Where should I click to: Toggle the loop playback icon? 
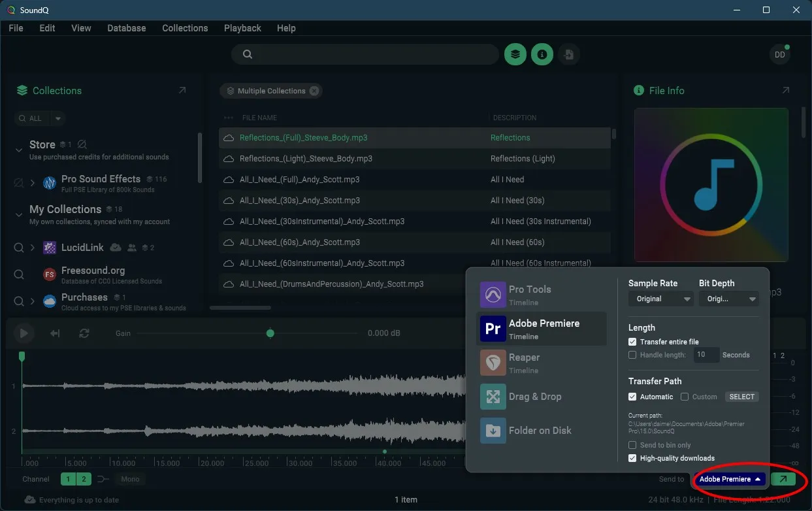(84, 333)
